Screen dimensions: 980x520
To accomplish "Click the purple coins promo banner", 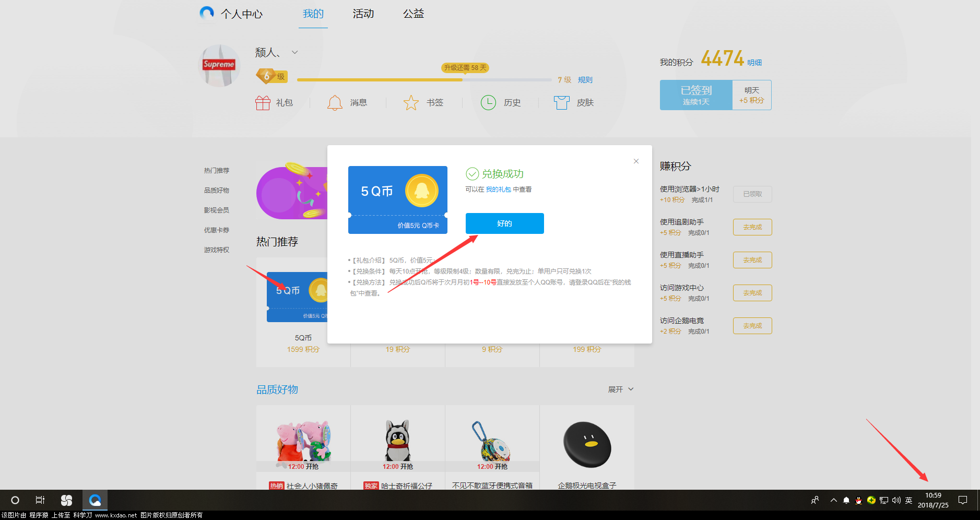I will (x=292, y=192).
